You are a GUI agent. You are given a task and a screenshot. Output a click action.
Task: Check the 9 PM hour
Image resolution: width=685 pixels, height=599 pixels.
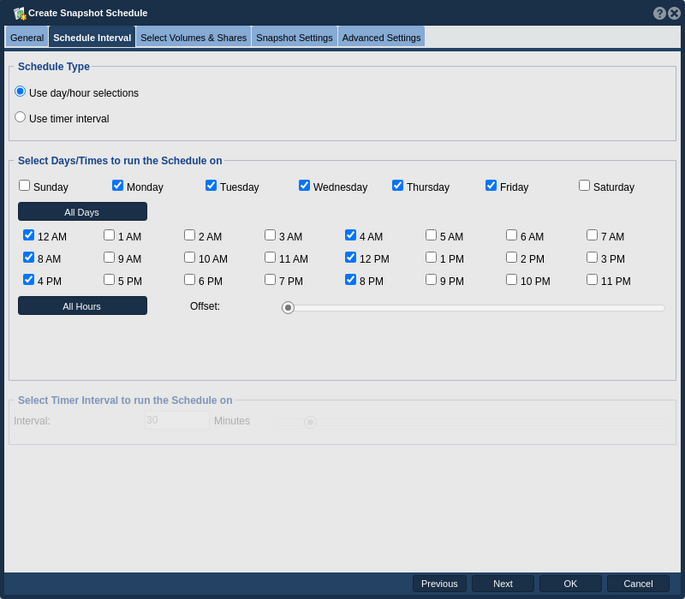pyautogui.click(x=431, y=280)
